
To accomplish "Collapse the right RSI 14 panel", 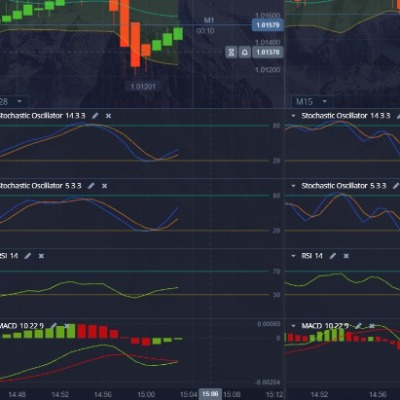I will [x=294, y=256].
